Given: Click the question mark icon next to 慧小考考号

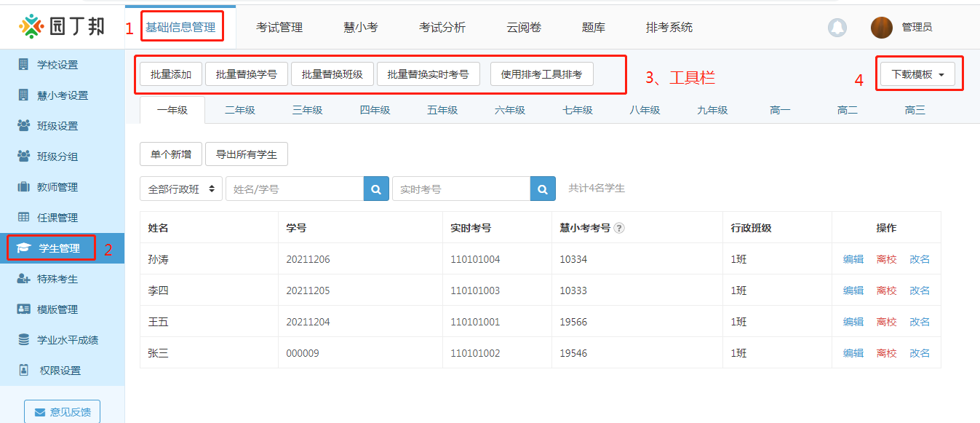Looking at the screenshot, I should (618, 228).
